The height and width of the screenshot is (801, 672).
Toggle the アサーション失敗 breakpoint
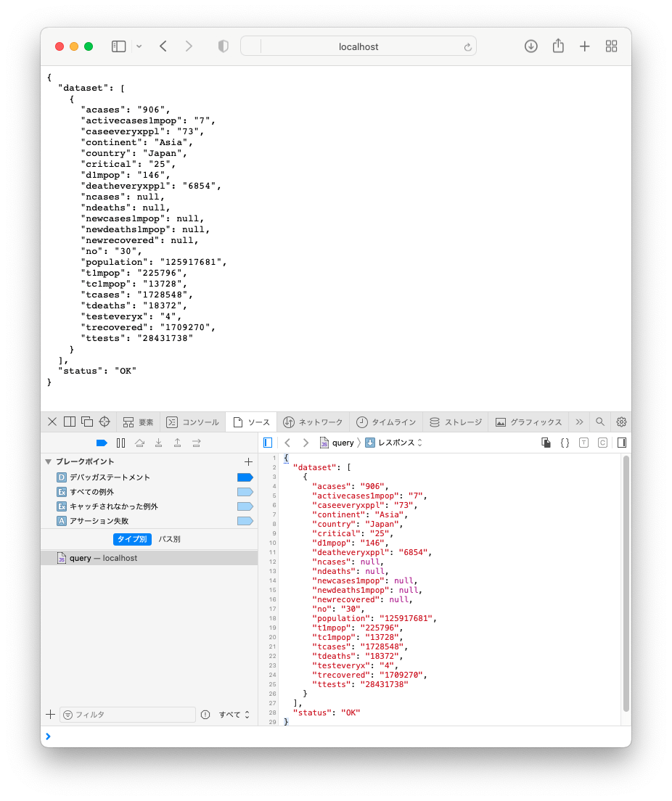[x=245, y=521]
